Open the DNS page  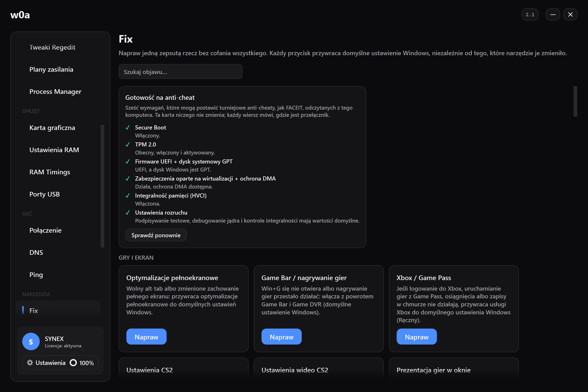[36, 252]
